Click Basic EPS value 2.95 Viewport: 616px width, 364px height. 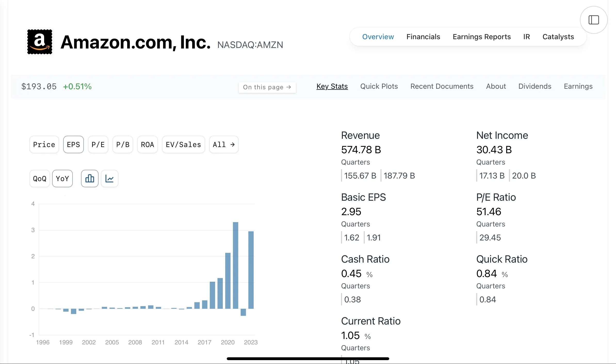[x=351, y=212]
